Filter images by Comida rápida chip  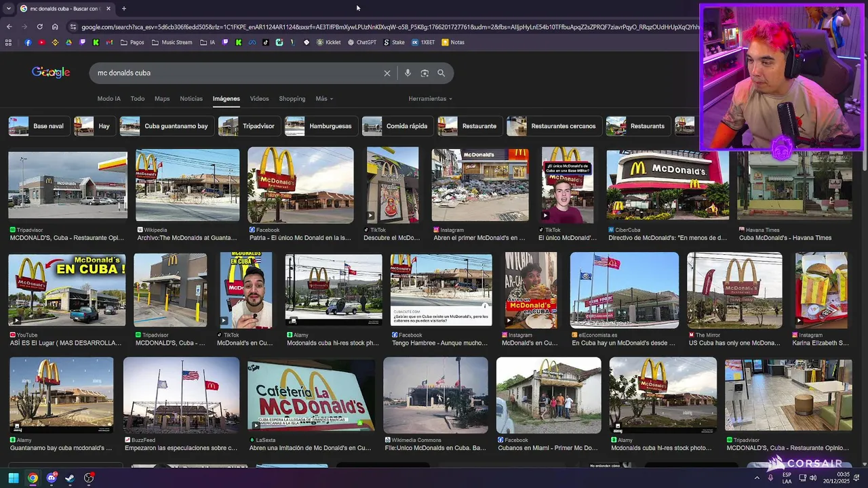click(x=397, y=126)
